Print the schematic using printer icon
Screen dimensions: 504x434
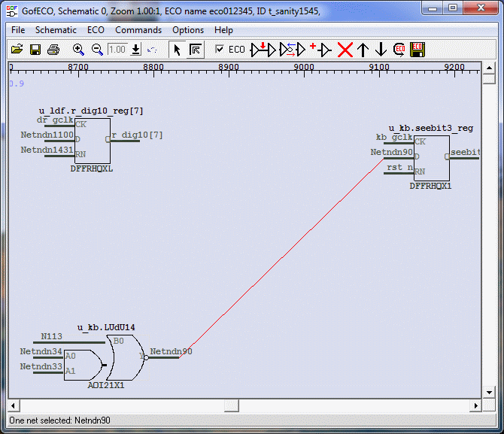(x=53, y=50)
